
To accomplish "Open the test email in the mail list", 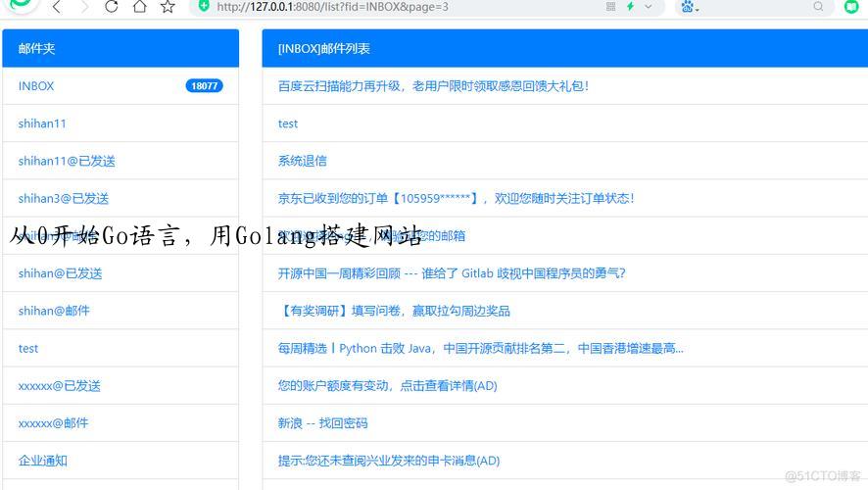I will [x=287, y=123].
